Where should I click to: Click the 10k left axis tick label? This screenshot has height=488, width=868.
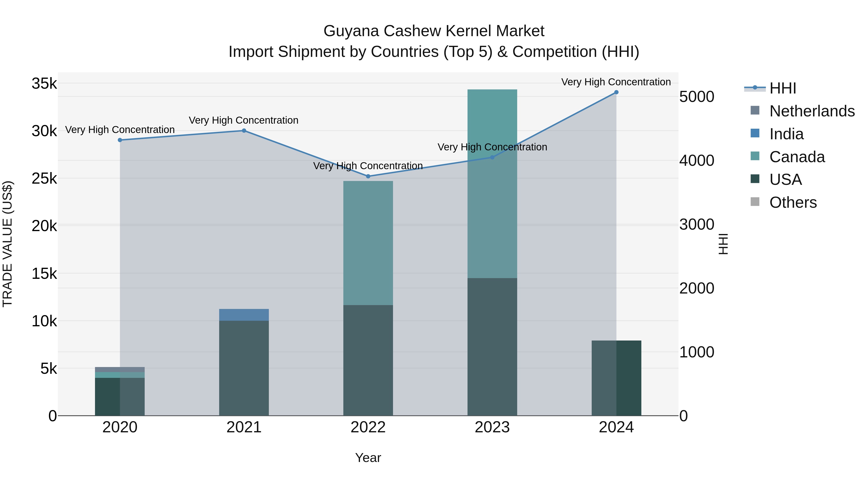click(44, 321)
